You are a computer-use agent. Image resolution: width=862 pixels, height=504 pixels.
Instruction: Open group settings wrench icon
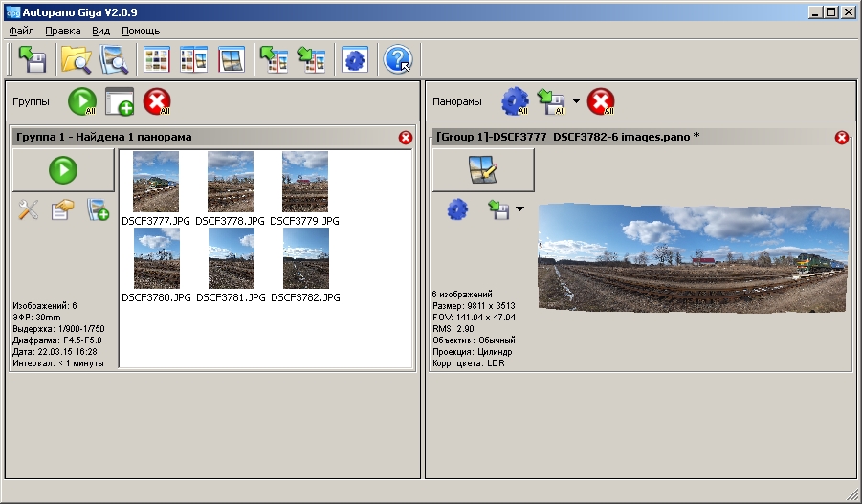[28, 210]
